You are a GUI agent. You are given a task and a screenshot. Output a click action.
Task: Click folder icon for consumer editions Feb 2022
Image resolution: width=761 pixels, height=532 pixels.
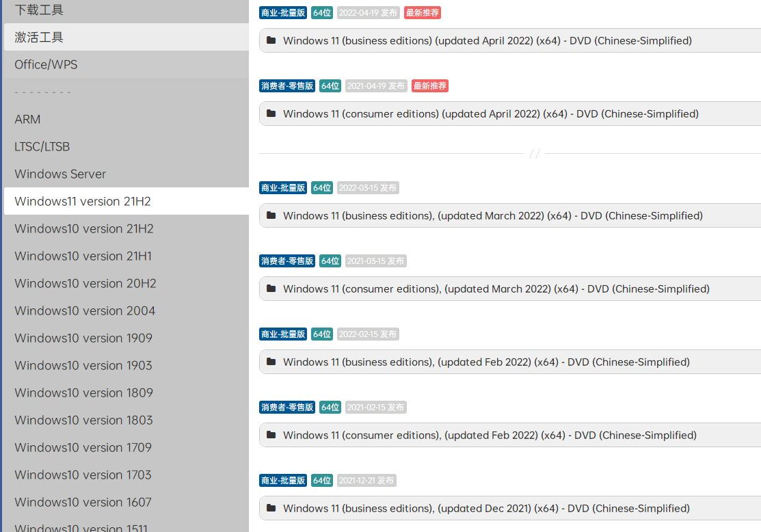[271, 435]
